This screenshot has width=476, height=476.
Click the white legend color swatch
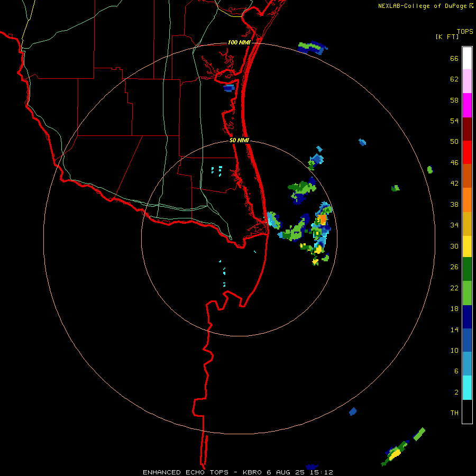click(x=467, y=58)
